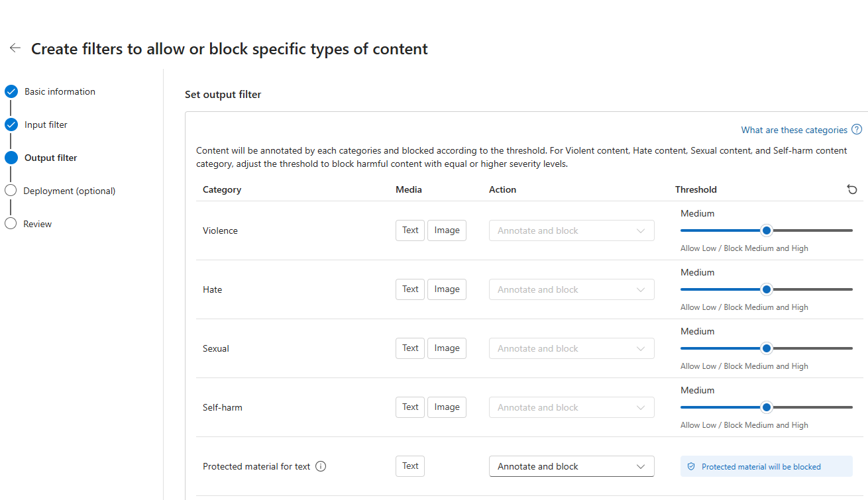The image size is (868, 500).
Task: Toggle Text media for Violence
Action: point(410,230)
